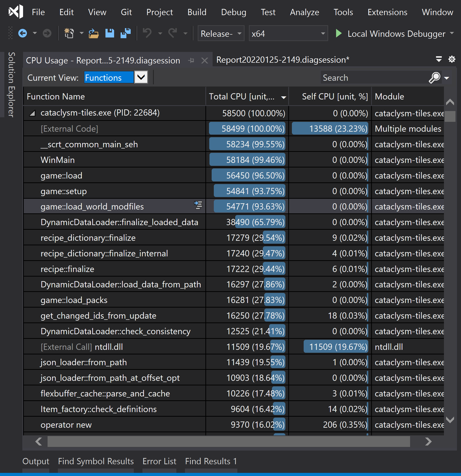Open the x64 platform dropdown
The width and height of the screenshot is (461, 476).
(288, 33)
